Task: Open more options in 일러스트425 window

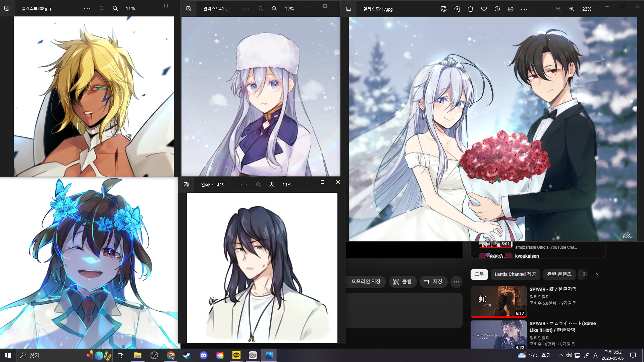Action: pos(244,185)
